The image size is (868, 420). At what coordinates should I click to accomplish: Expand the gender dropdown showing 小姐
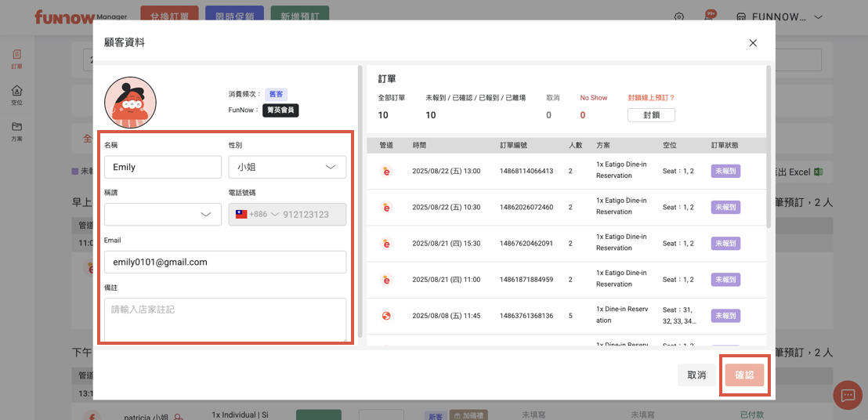click(x=287, y=167)
